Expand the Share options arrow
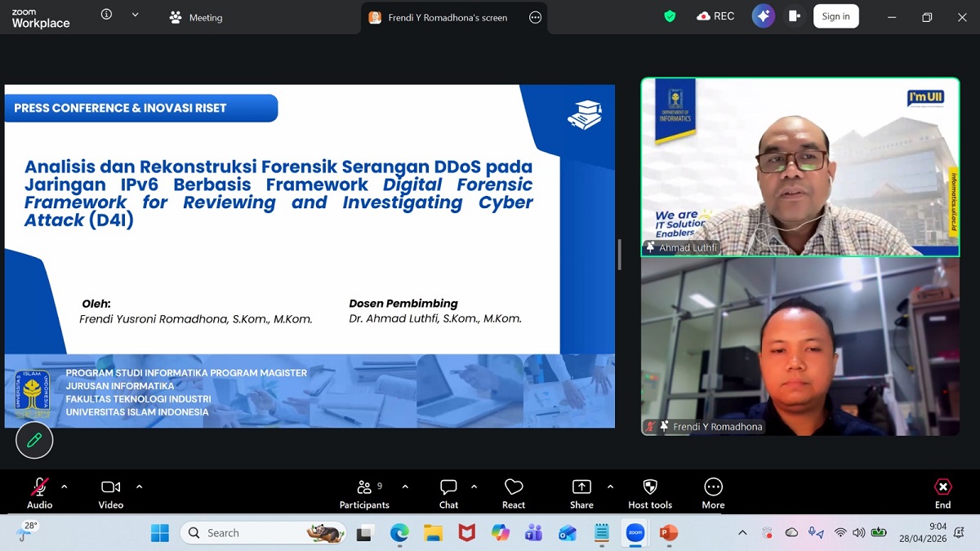Viewport: 980px width, 551px height. [x=610, y=487]
